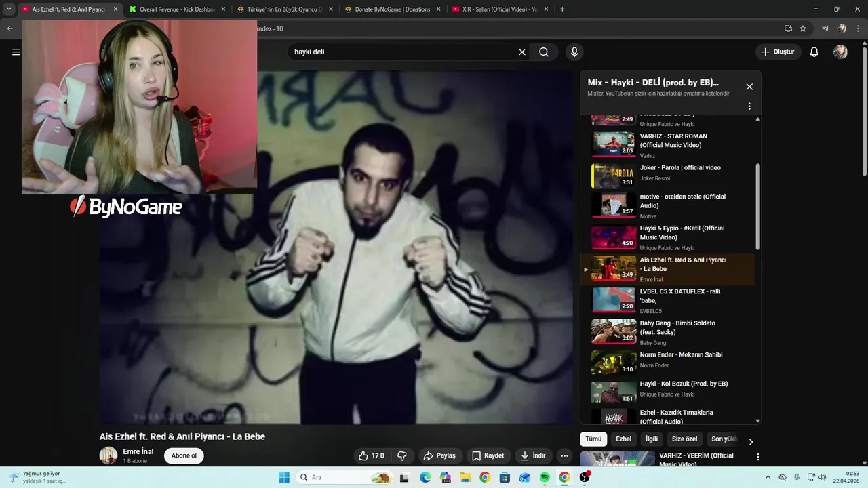Select the Size özel filter chip
This screenshot has height=488, width=868.
click(x=684, y=439)
